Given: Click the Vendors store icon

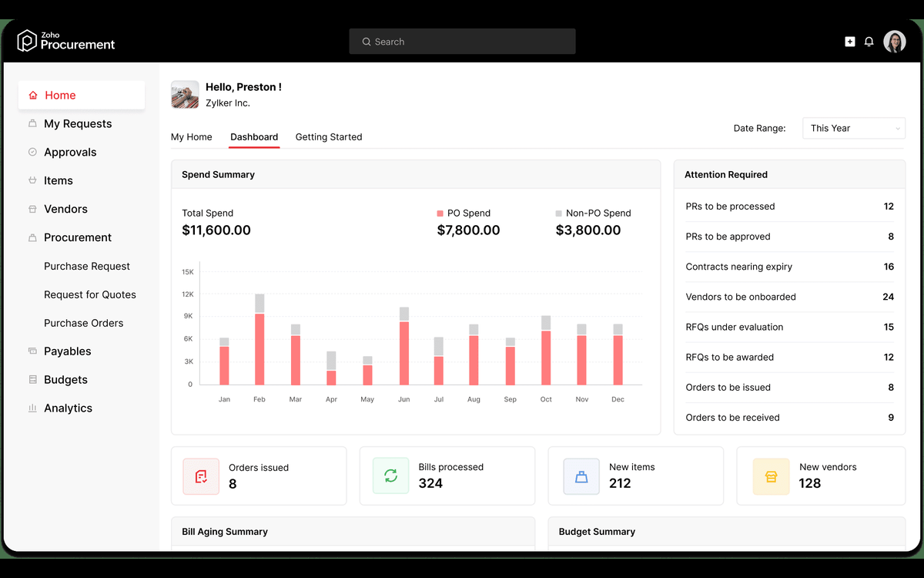Looking at the screenshot, I should click(32, 209).
